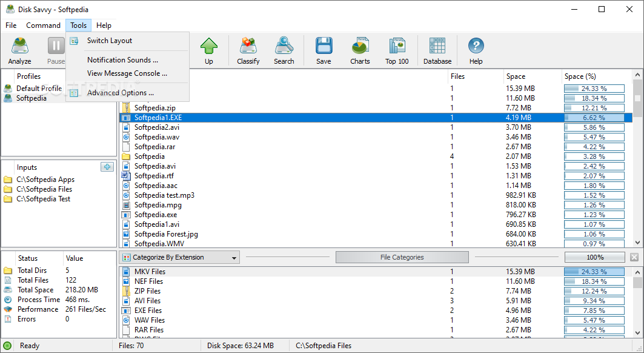Click the Softpedia.mpg video icon
The image size is (644, 353).
pos(126,205)
